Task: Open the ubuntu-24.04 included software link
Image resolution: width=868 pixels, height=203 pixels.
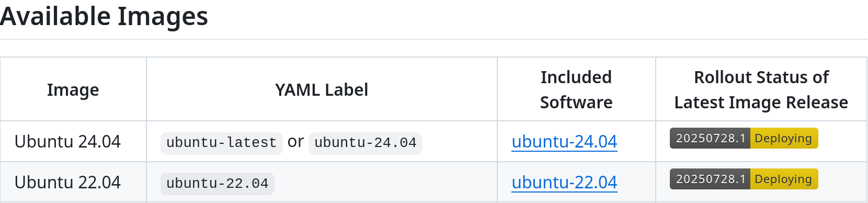Action: [x=564, y=142]
